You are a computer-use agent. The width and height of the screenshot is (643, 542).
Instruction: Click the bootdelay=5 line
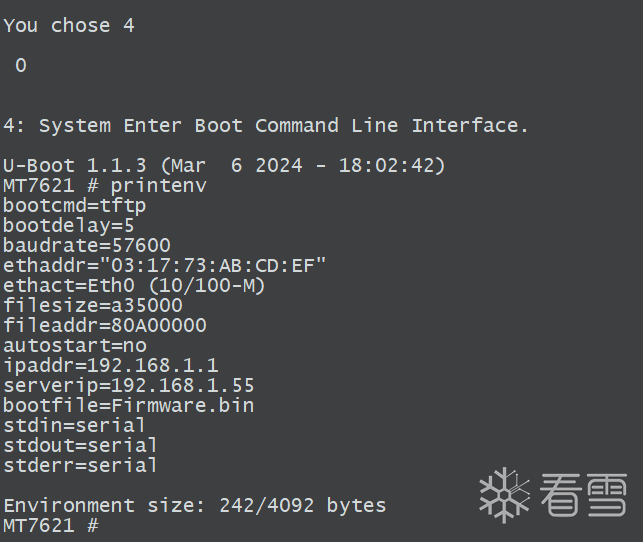(68, 226)
